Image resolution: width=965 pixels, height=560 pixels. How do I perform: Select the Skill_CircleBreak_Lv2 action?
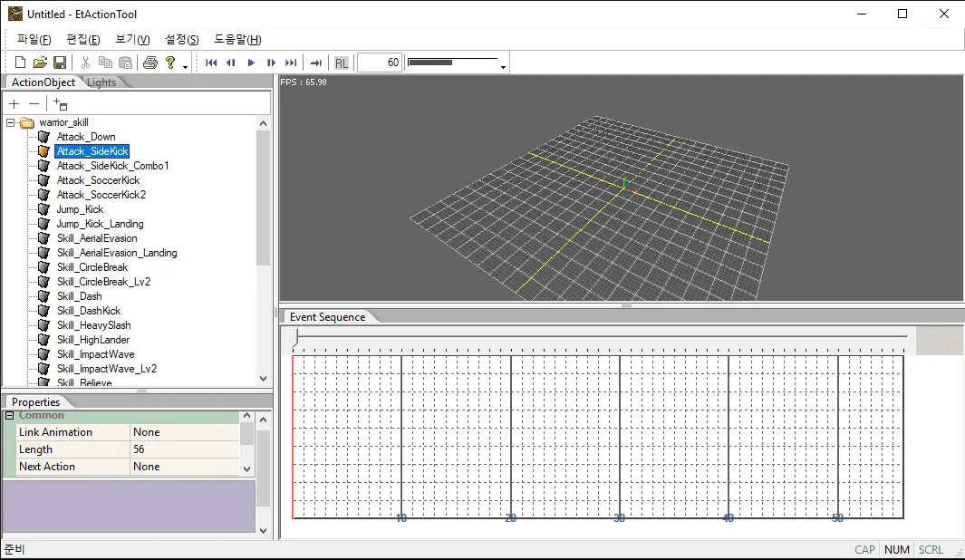click(103, 282)
